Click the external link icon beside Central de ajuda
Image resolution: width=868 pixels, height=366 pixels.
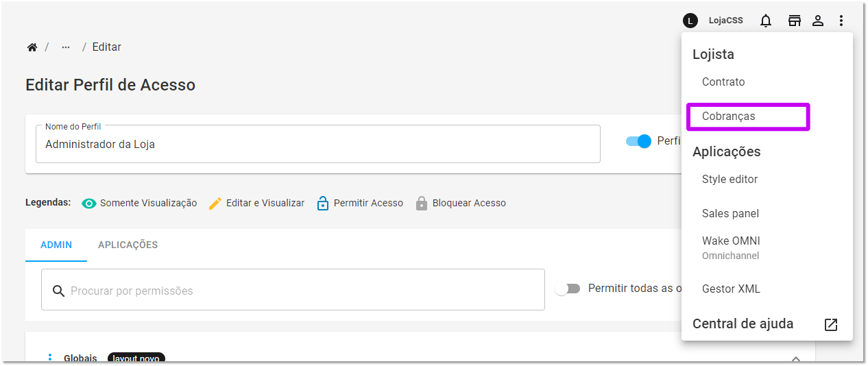coord(831,325)
